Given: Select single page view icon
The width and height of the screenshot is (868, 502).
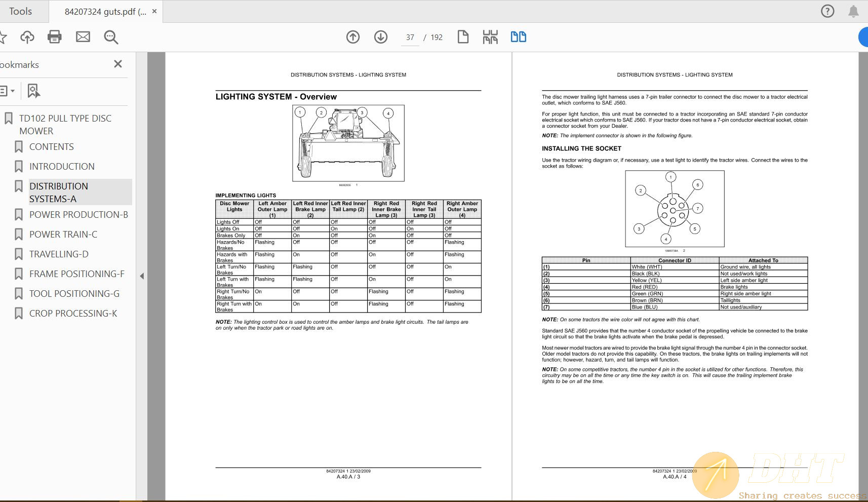Looking at the screenshot, I should pyautogui.click(x=463, y=37).
